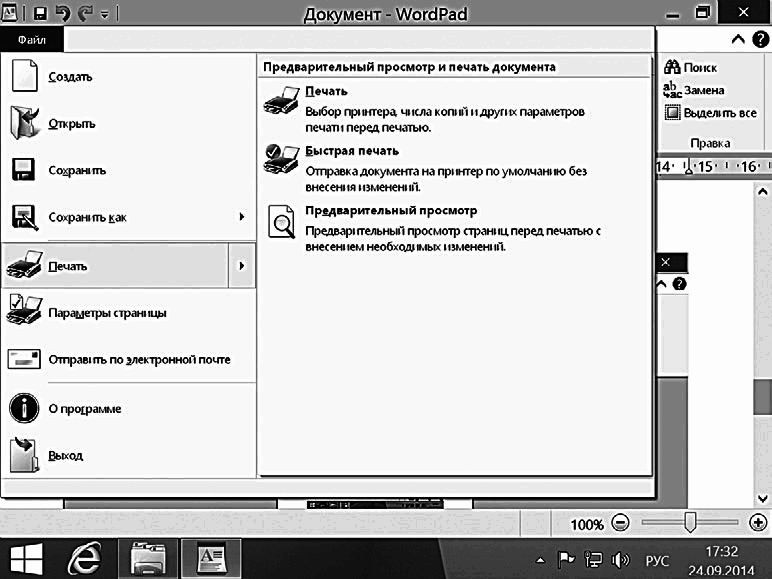Click the Замена button in Правка group
The height and width of the screenshot is (579, 772).
[694, 90]
